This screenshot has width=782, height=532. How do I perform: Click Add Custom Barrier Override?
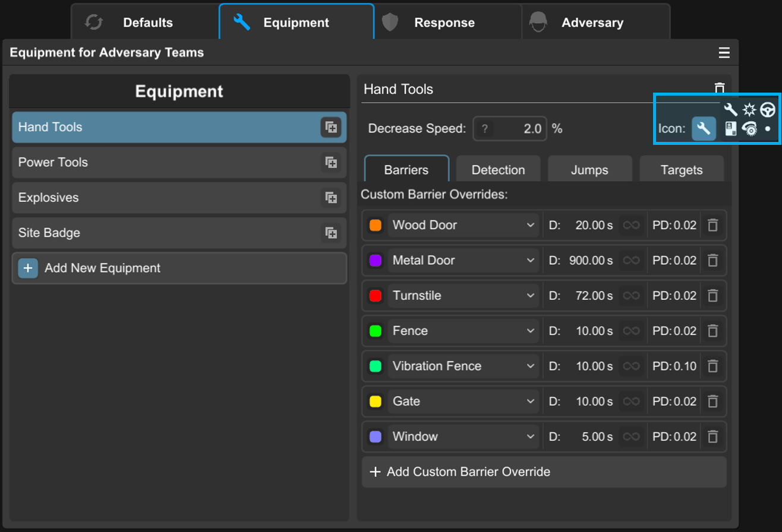(x=544, y=472)
